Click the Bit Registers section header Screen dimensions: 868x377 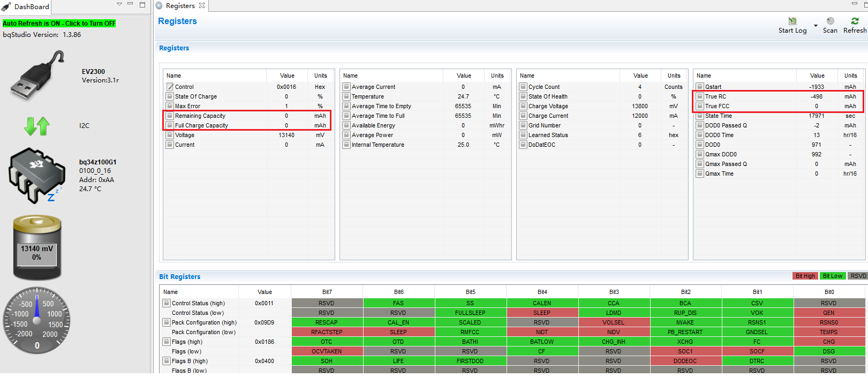pos(180,277)
